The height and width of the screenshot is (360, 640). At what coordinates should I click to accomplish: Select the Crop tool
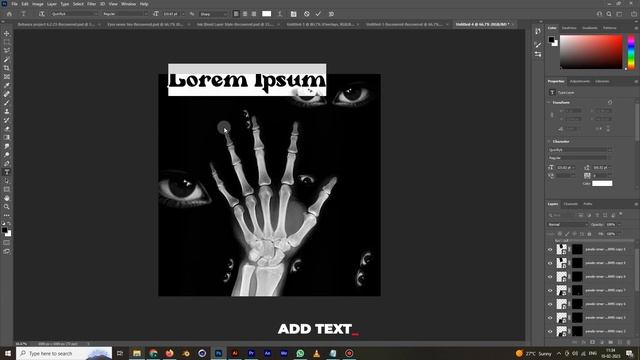click(7, 68)
